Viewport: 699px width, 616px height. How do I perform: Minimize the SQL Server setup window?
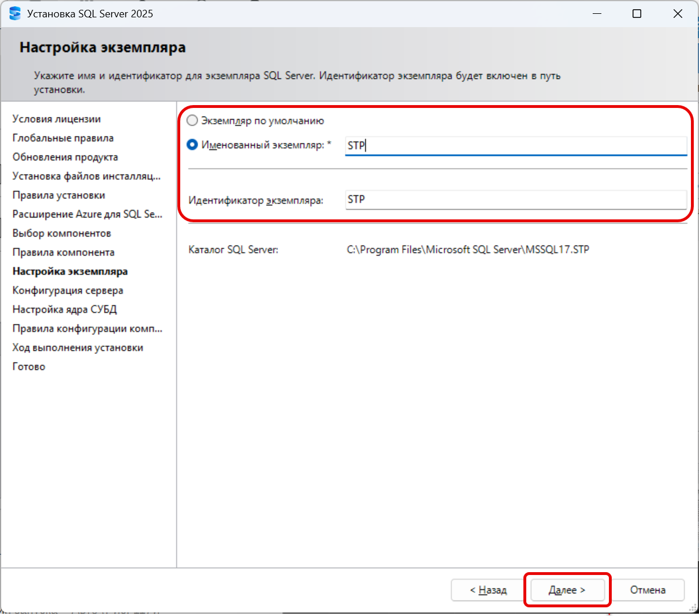tap(597, 13)
